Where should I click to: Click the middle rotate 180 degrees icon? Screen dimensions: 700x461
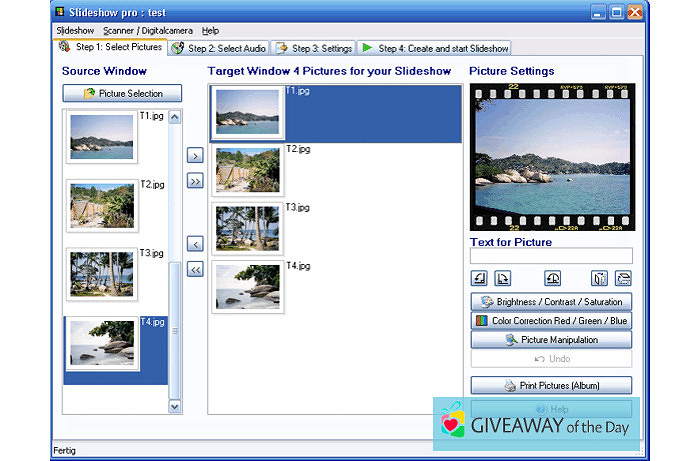[x=552, y=278]
